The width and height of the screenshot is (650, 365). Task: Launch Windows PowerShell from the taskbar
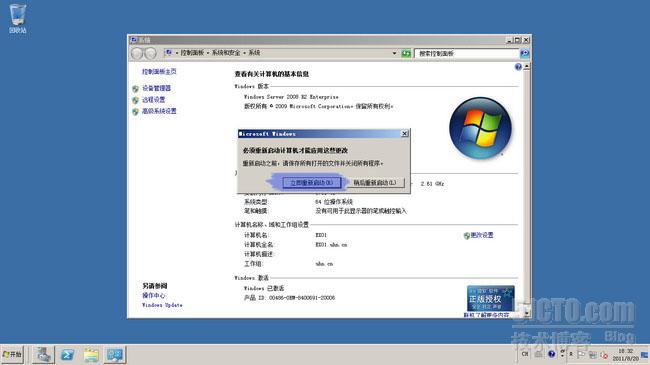click(67, 355)
